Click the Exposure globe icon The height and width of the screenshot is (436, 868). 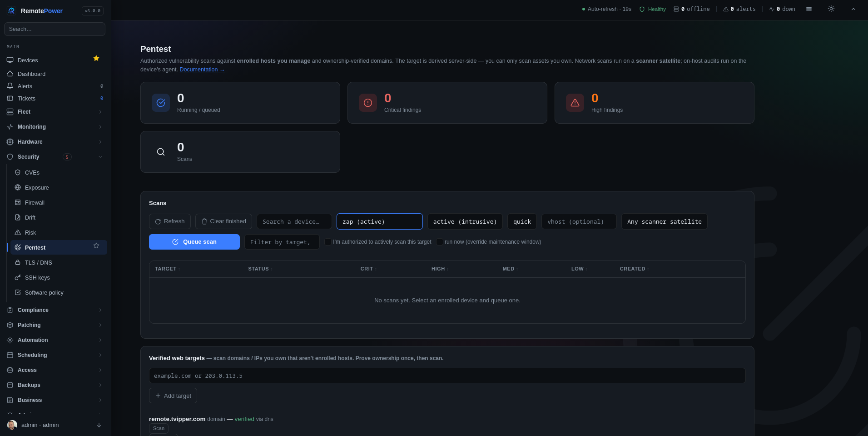pyautogui.click(x=18, y=187)
